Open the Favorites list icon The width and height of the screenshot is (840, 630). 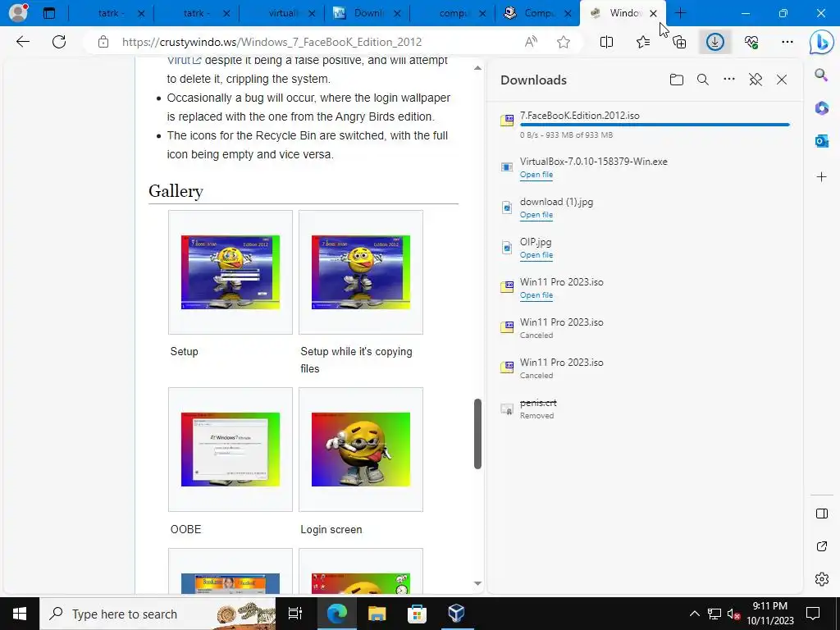643,42
